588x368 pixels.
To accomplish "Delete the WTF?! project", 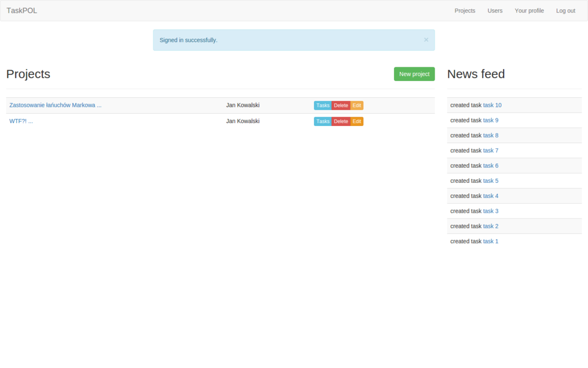I will [x=341, y=121].
